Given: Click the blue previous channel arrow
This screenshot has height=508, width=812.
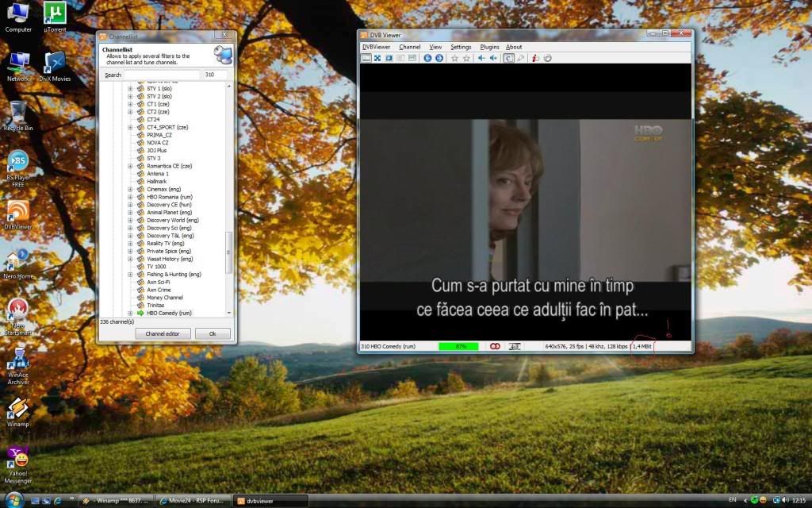Looking at the screenshot, I should pyautogui.click(x=427, y=58).
